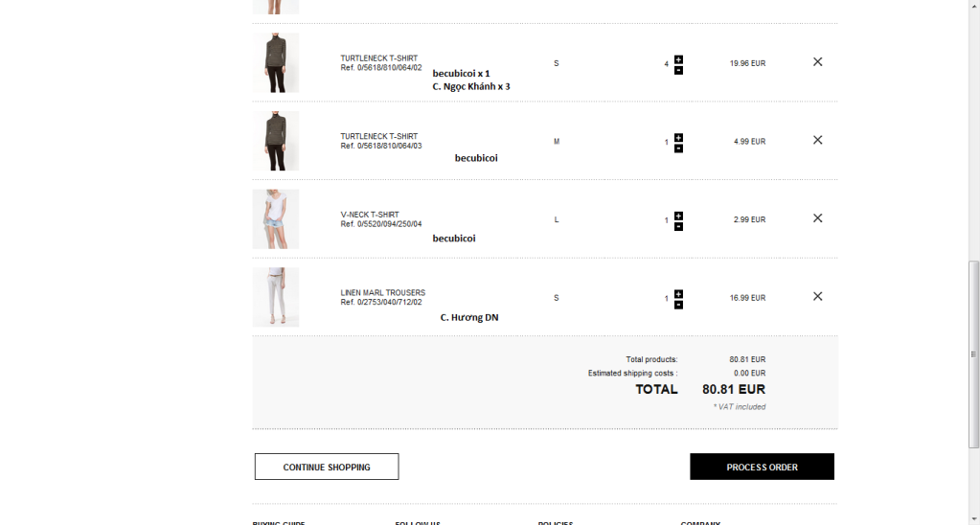
Task: Open the Linen Marl Trousers product link
Action: 382,293
